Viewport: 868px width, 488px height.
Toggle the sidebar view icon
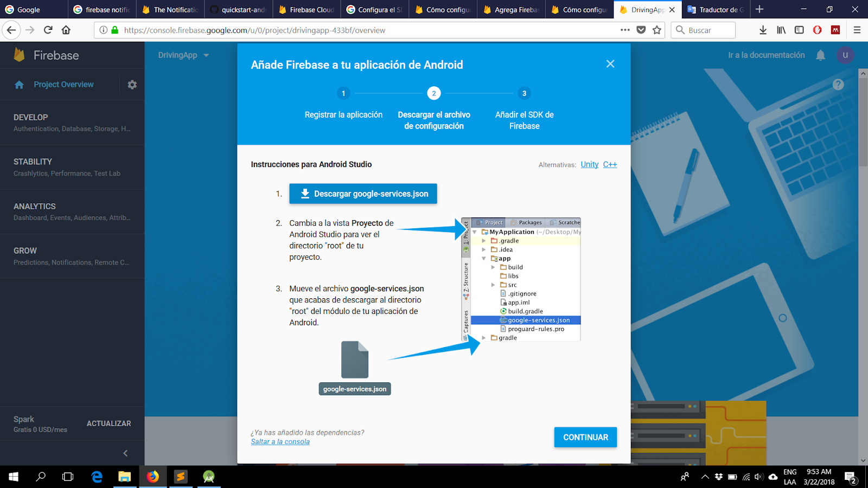pos(799,30)
